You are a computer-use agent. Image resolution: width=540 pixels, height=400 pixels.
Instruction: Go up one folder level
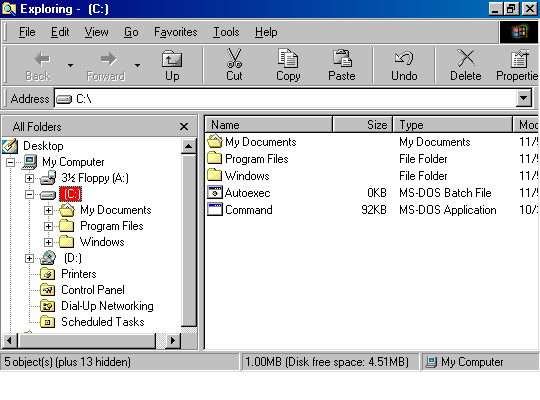click(172, 65)
